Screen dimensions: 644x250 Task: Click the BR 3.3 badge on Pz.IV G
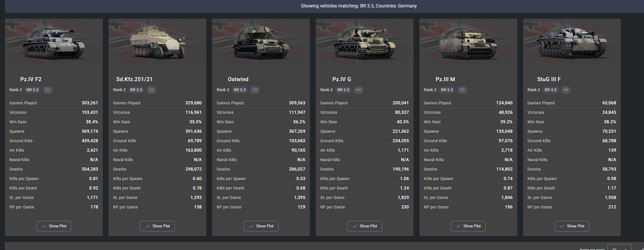coord(343,90)
